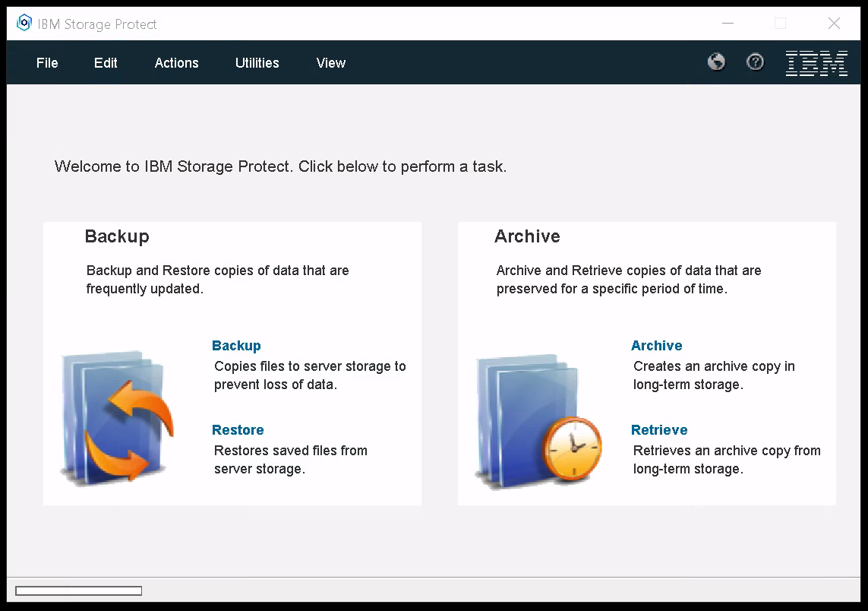Click 'Backup and Restore copies of data' text
Screen dimensions: 868x611
click(217, 279)
